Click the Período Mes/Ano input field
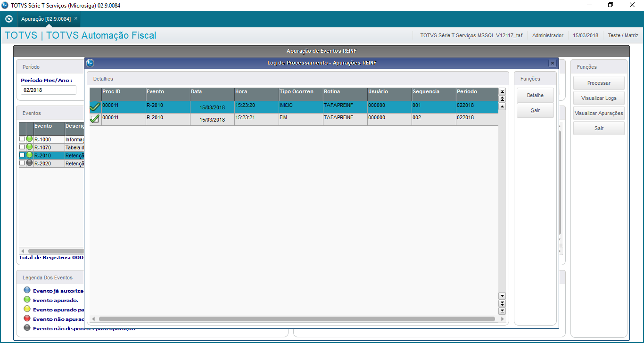 [x=48, y=90]
